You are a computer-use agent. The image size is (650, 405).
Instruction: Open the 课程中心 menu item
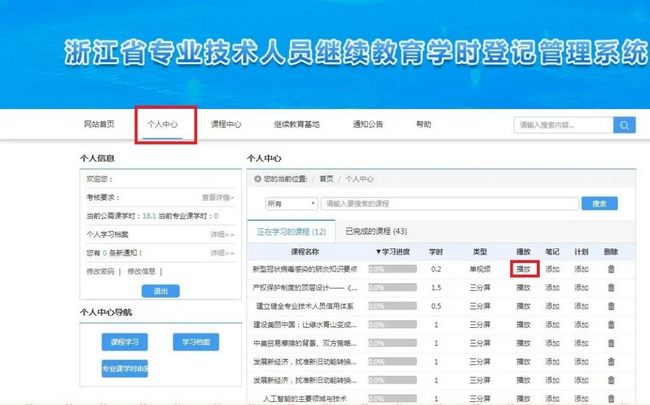click(x=226, y=125)
